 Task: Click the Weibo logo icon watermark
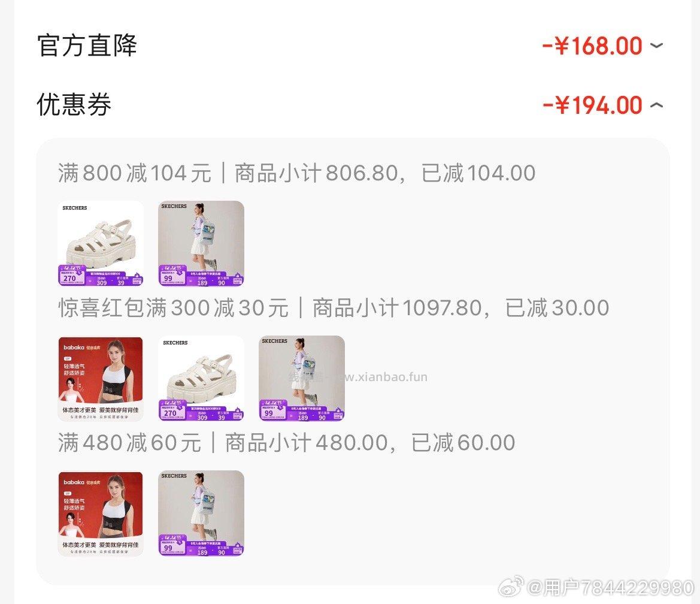511,587
